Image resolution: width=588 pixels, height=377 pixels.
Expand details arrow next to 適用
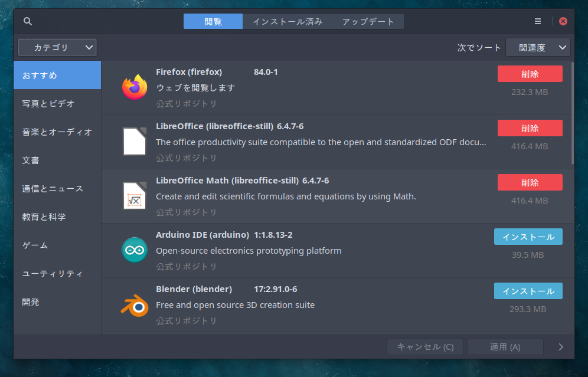coord(561,347)
